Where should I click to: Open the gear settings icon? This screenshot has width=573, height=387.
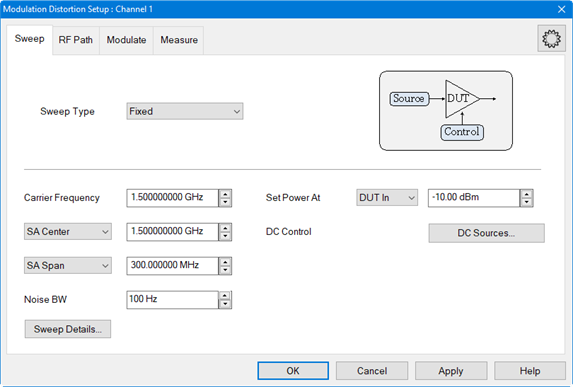(x=551, y=39)
